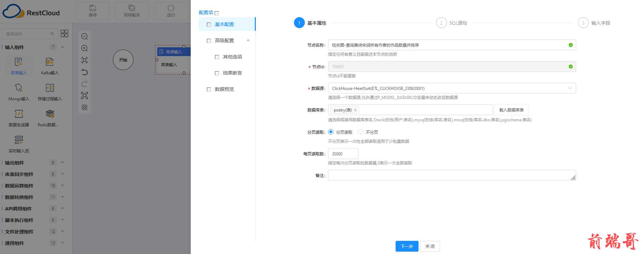The image size is (644, 254).
Task: Select the 库表输入 component icon
Action: coord(19,62)
